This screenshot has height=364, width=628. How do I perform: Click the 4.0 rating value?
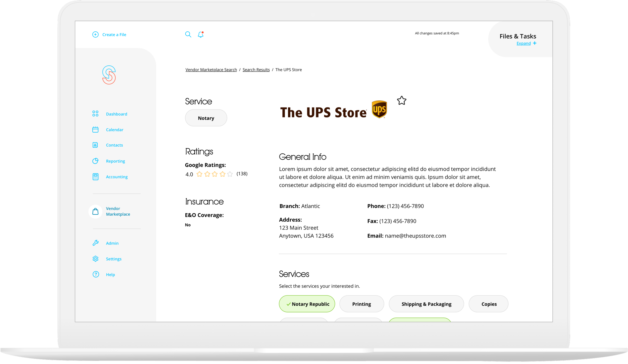[189, 174]
